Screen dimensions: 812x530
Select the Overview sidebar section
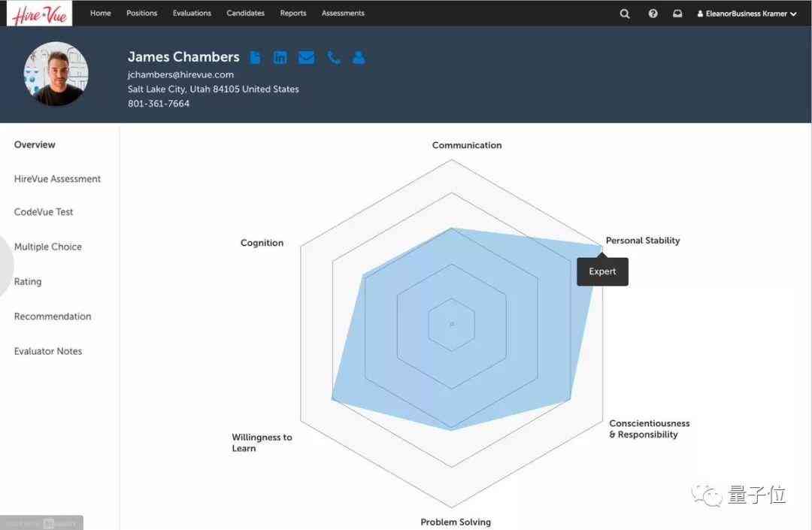coord(35,145)
